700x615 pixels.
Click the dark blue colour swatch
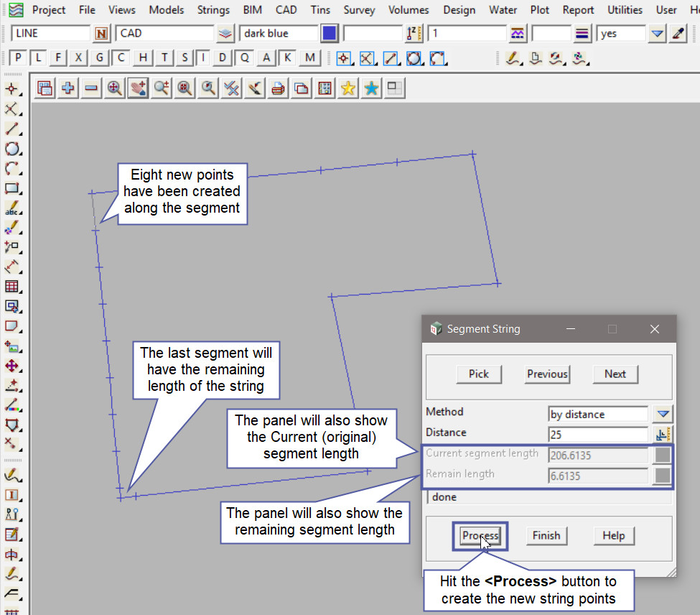pyautogui.click(x=330, y=34)
